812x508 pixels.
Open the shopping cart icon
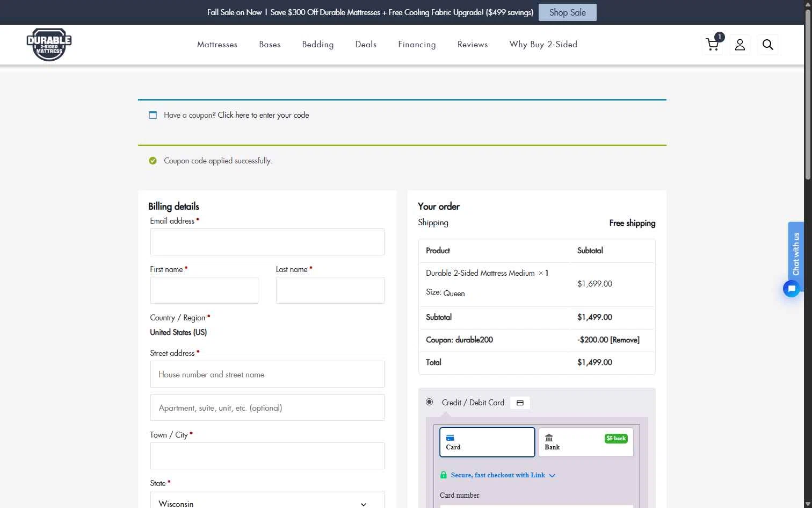713,45
